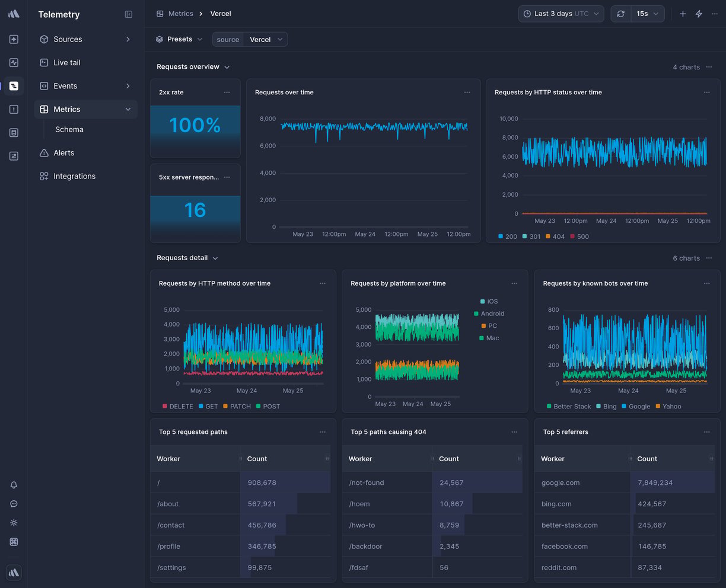Screen dimensions: 726x588
Task: Open the 5xx server responses chart menu
Action: click(227, 177)
